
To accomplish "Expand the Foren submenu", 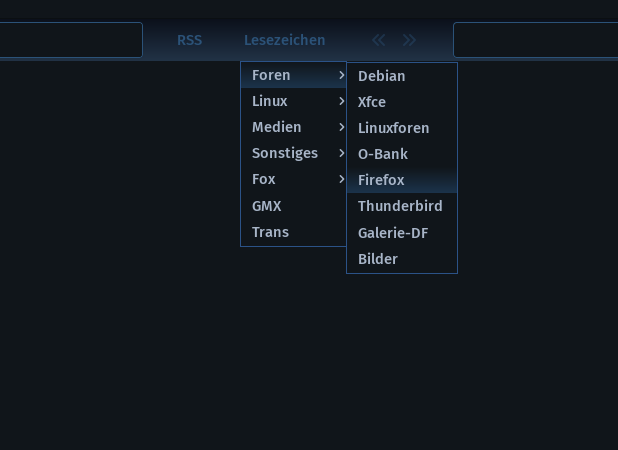I will point(293,75).
